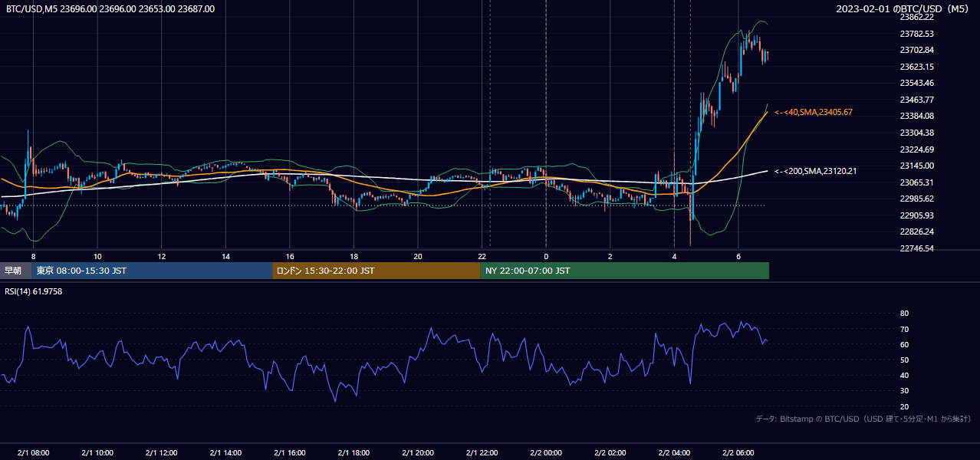Click hour tick 8 under price chart

[x=33, y=256]
